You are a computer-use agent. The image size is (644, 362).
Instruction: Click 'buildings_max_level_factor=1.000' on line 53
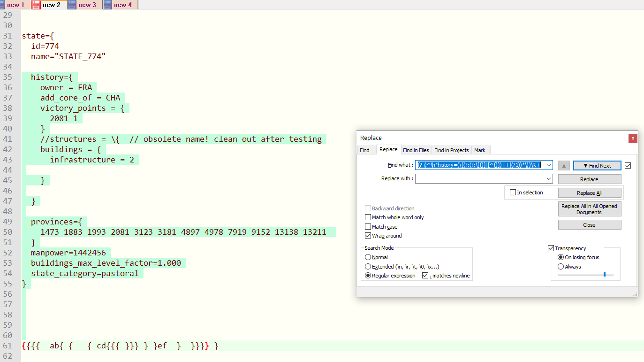click(106, 263)
